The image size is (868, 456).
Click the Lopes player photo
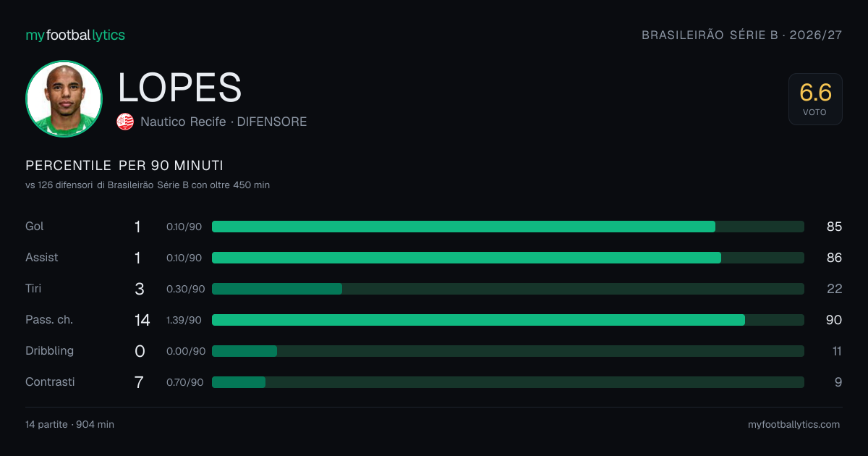pyautogui.click(x=64, y=98)
